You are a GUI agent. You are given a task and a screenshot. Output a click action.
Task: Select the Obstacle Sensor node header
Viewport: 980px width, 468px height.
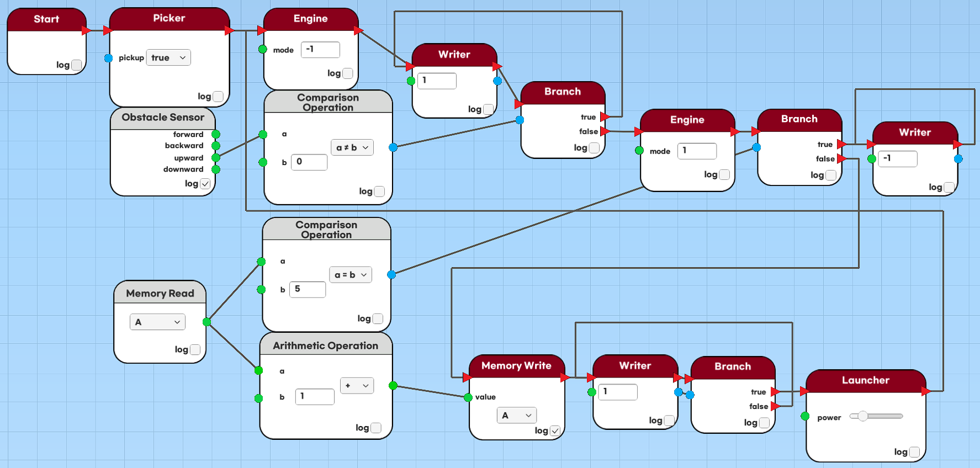click(x=163, y=118)
